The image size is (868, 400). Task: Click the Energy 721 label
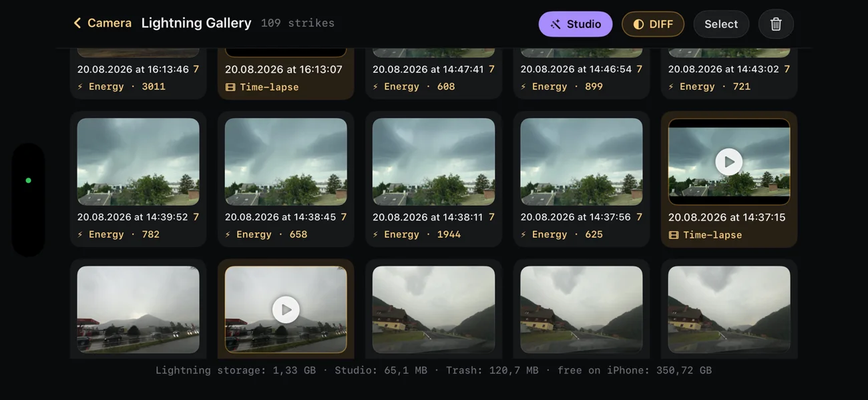[715, 87]
